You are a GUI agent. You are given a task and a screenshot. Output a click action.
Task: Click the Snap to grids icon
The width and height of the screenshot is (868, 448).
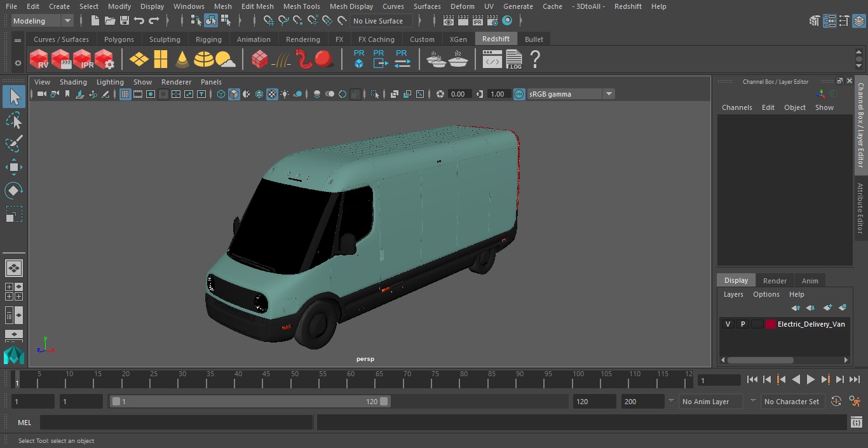(x=269, y=21)
